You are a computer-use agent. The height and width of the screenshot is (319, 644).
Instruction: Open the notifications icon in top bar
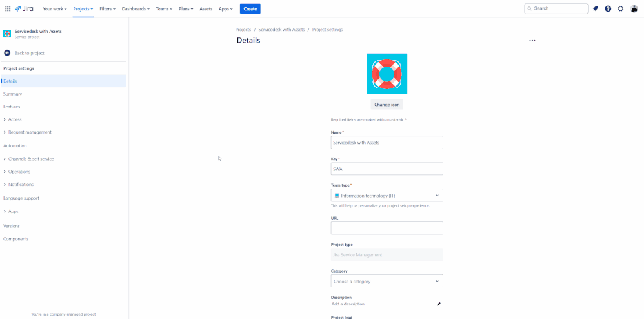tap(596, 8)
